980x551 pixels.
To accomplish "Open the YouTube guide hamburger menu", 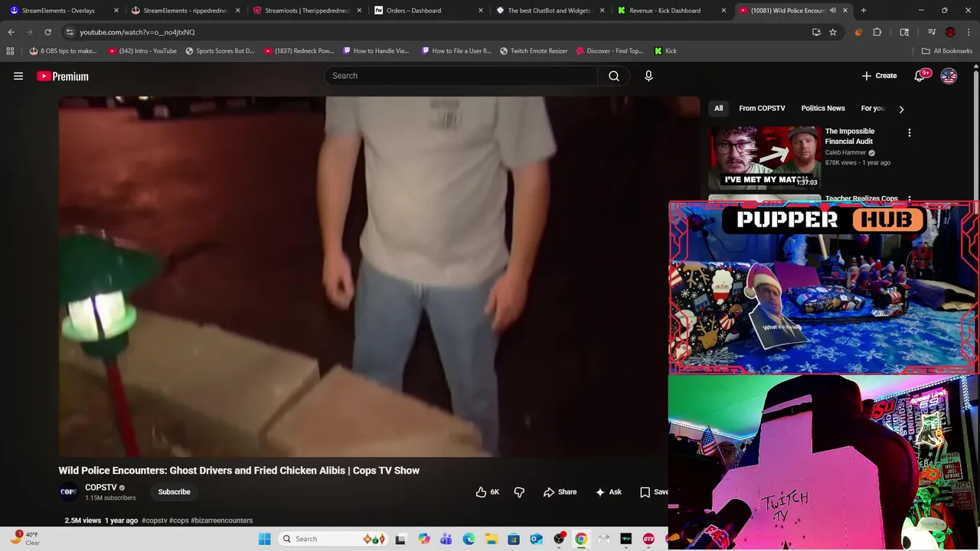I will tap(18, 76).
